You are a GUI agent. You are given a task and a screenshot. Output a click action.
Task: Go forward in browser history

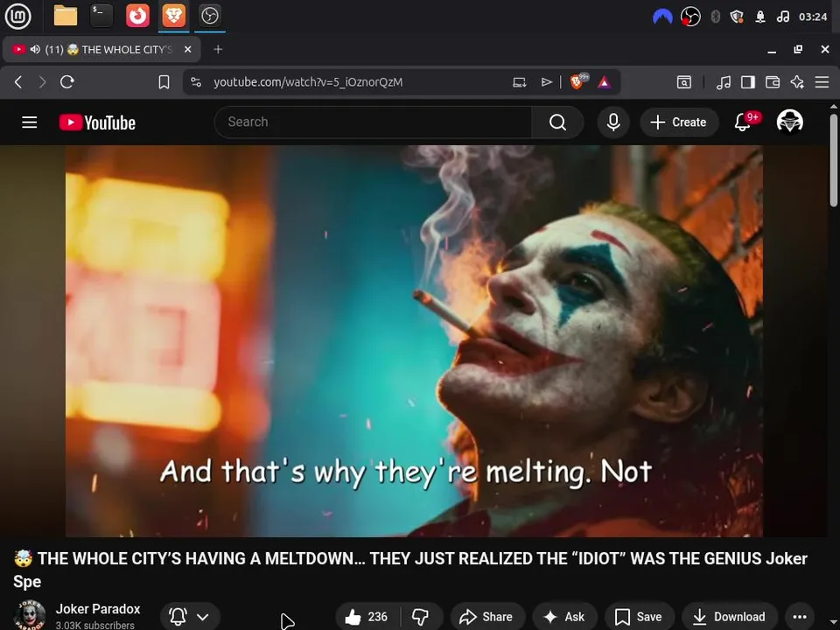pos(42,82)
